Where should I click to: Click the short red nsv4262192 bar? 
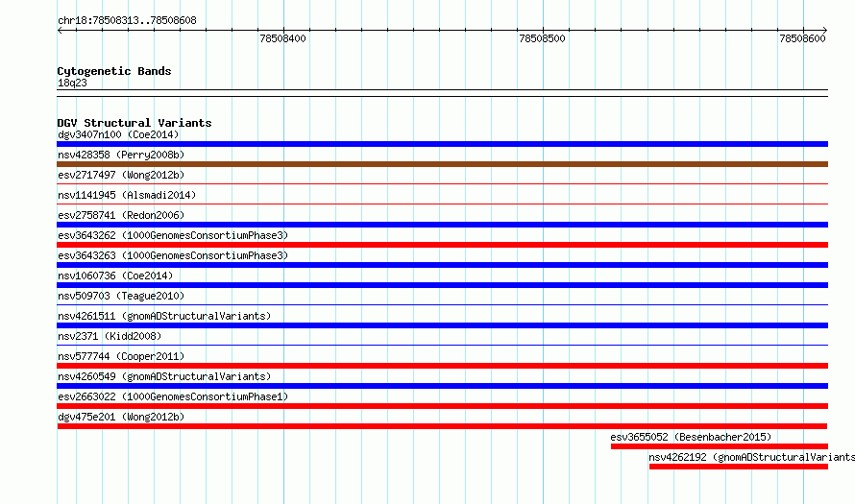pyautogui.click(x=739, y=467)
